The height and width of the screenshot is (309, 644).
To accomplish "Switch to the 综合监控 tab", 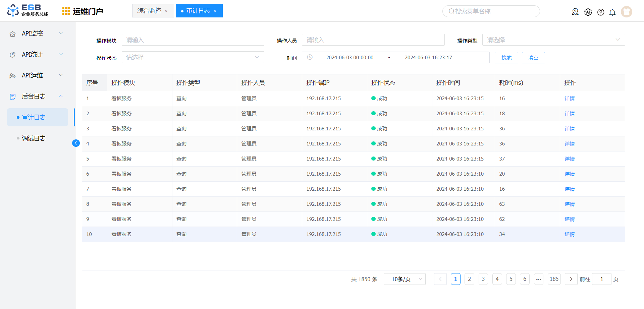I will click(x=149, y=11).
